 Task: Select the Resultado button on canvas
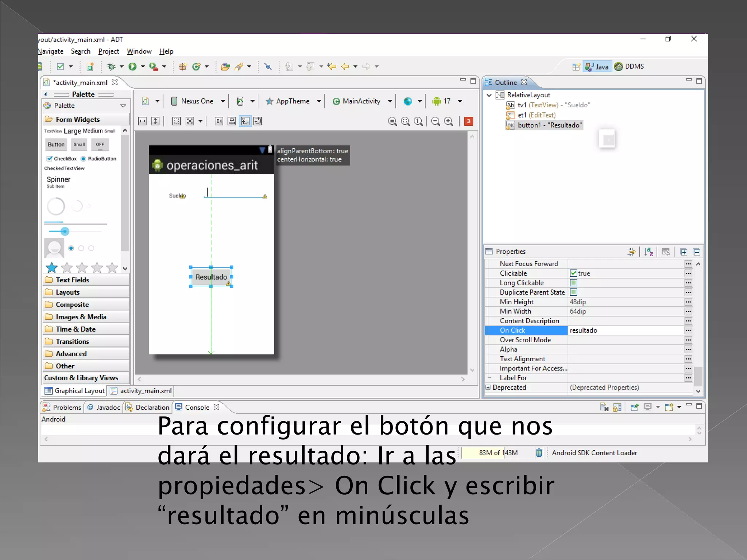point(211,277)
